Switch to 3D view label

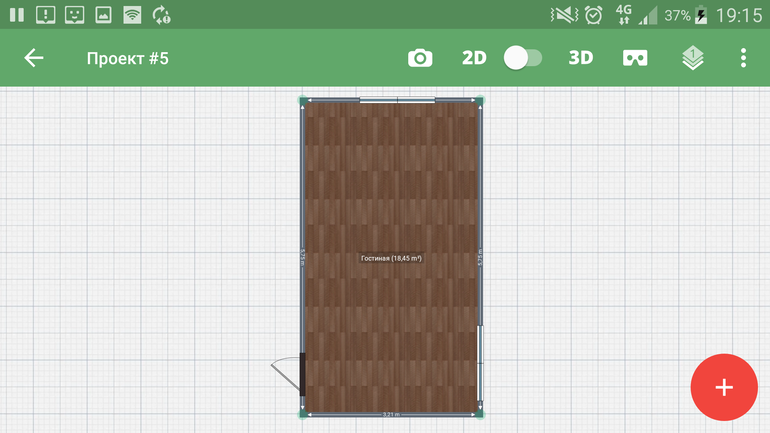coord(581,58)
